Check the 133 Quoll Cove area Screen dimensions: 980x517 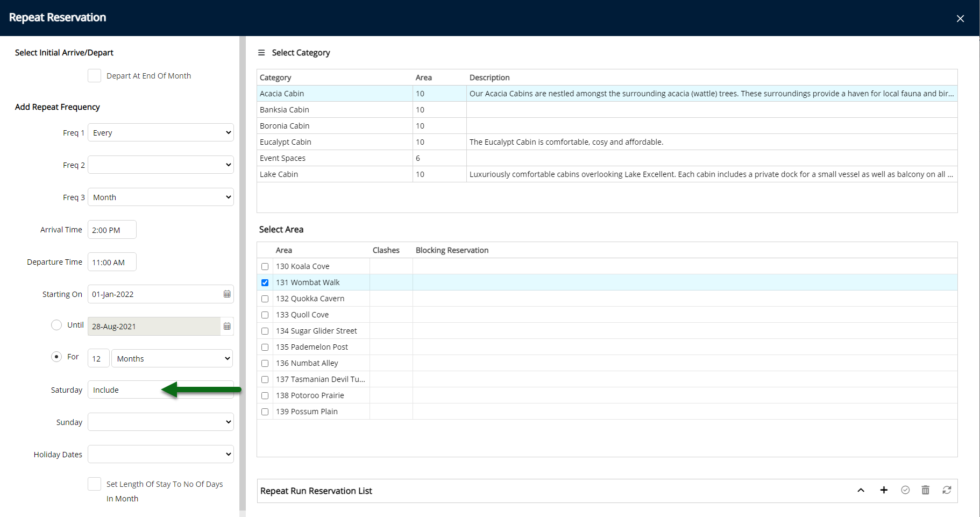point(265,315)
